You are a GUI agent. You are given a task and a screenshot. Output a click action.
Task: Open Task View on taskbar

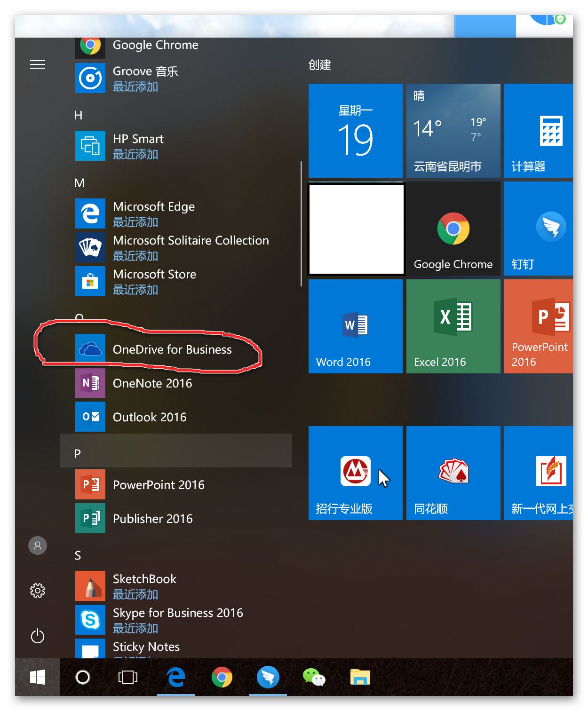tap(128, 677)
